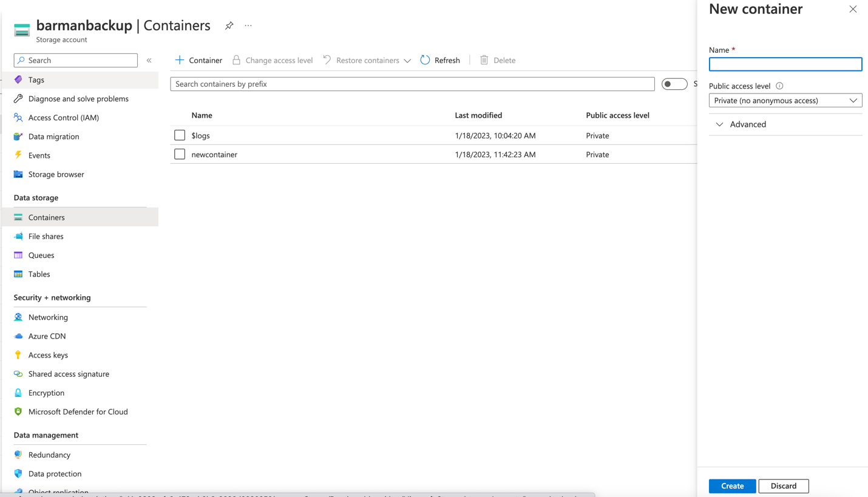
Task: Open Networking in the sidebar
Action: click(48, 317)
